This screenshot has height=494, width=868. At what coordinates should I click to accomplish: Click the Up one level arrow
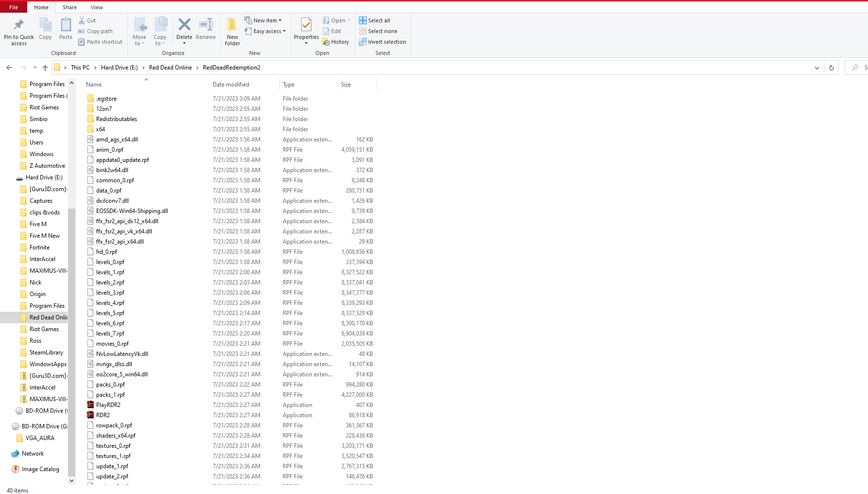pyautogui.click(x=45, y=68)
